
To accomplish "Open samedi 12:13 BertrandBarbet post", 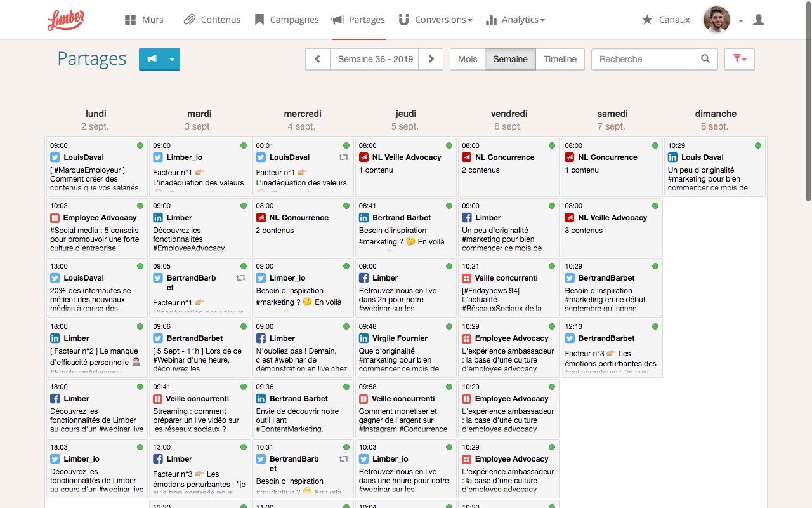I will [612, 348].
